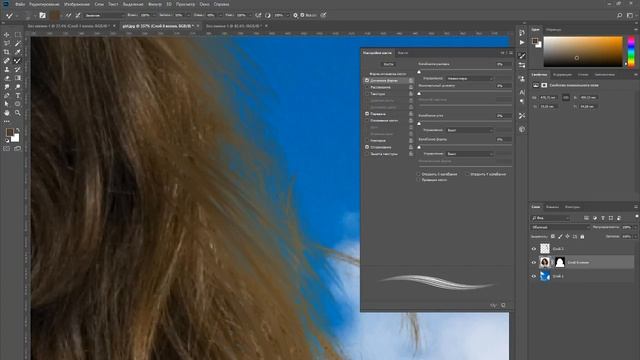Open search magnifier in the options bar

(620, 16)
